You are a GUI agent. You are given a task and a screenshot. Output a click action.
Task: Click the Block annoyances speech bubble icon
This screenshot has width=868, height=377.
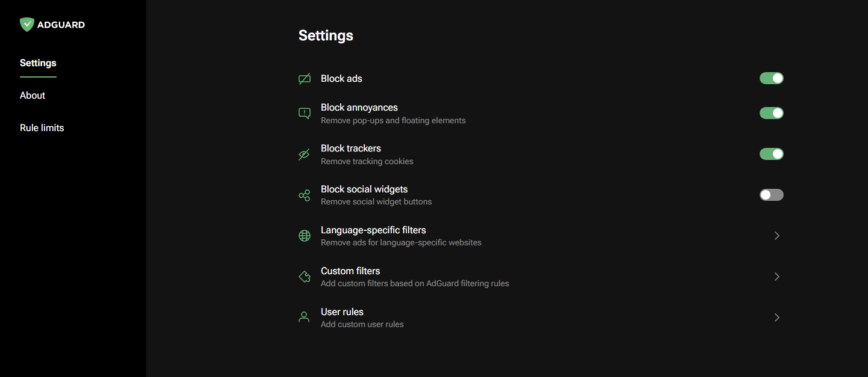(x=305, y=113)
